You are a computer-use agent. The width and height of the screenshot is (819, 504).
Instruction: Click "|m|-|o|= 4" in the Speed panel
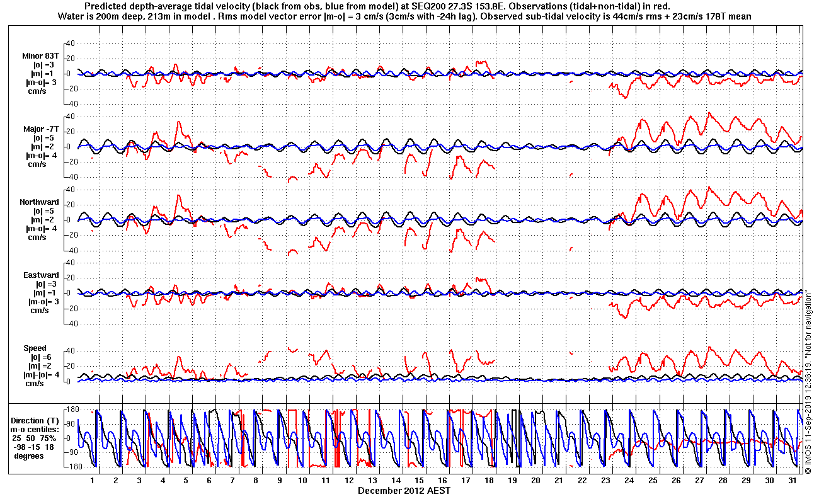click(43, 375)
